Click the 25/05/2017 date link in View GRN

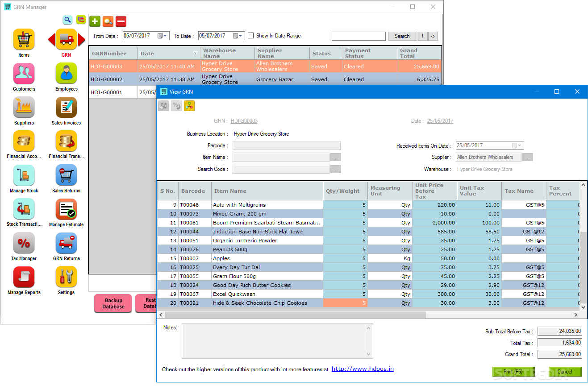tap(440, 121)
